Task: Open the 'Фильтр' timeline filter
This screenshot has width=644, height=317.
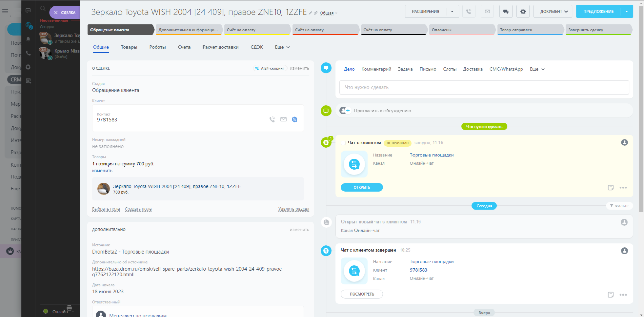Action: click(x=619, y=206)
